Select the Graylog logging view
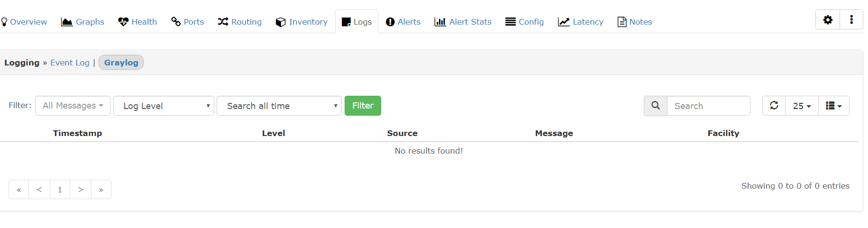 (121, 63)
